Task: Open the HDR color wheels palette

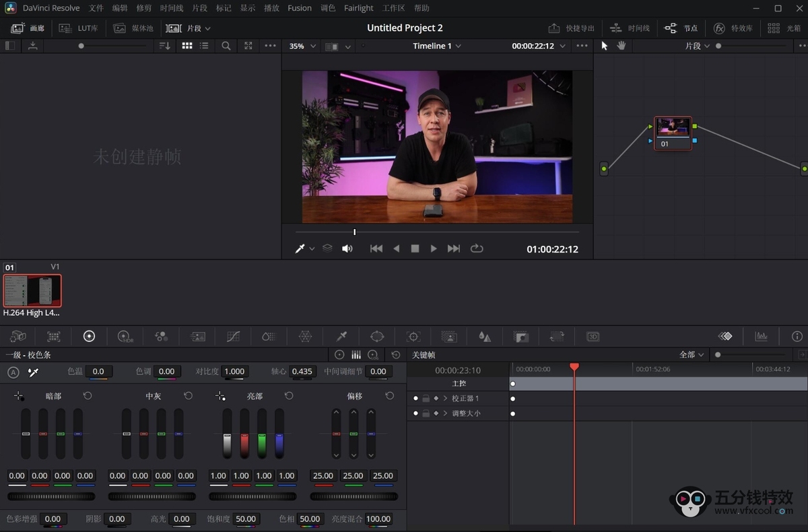Action: tap(125, 337)
